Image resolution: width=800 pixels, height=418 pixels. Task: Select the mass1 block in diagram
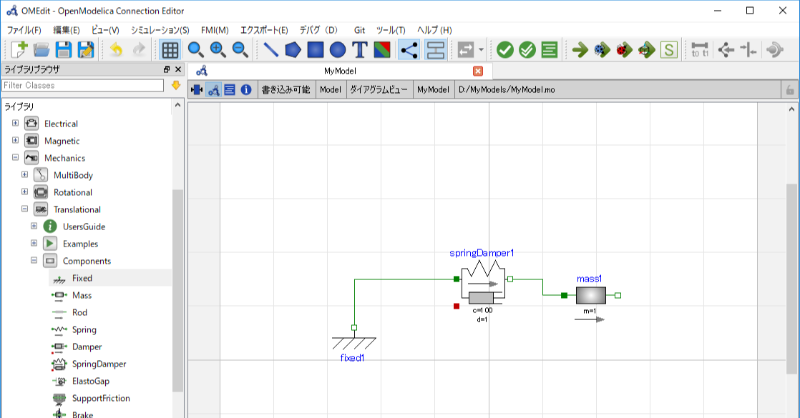[591, 296]
